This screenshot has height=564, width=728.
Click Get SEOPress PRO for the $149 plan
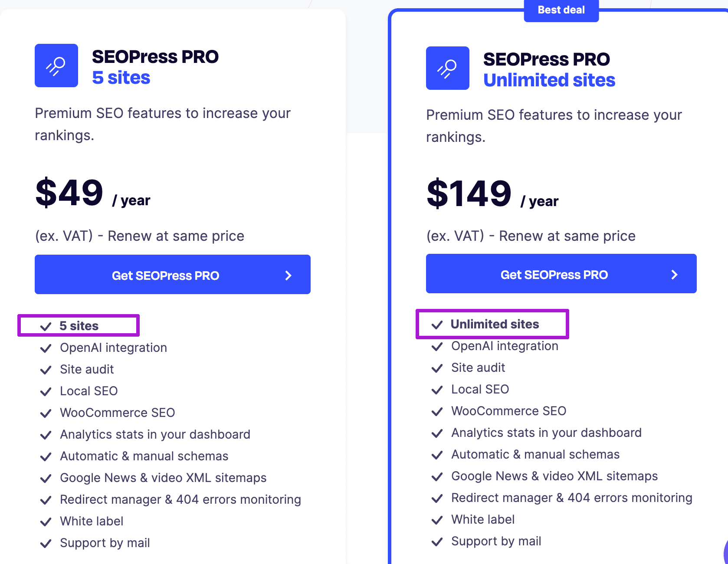pos(561,274)
